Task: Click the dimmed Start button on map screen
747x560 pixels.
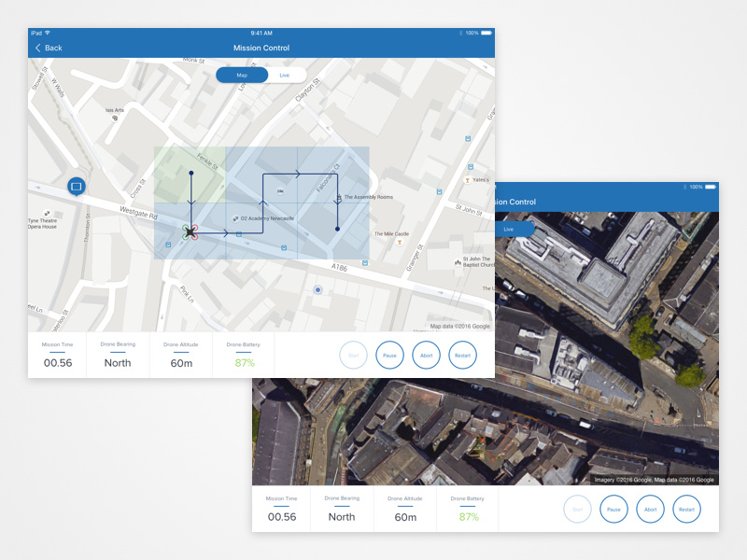Action: pyautogui.click(x=354, y=356)
